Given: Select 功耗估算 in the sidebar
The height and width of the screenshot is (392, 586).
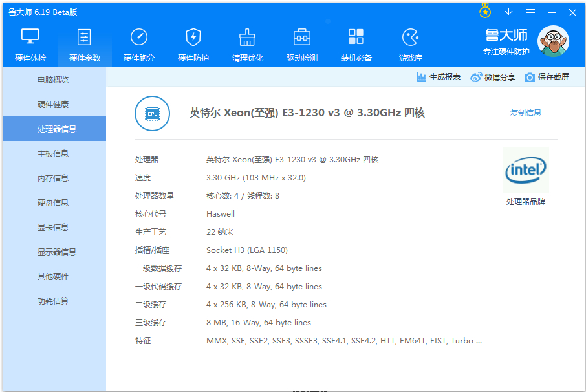Looking at the screenshot, I should pyautogui.click(x=54, y=301).
